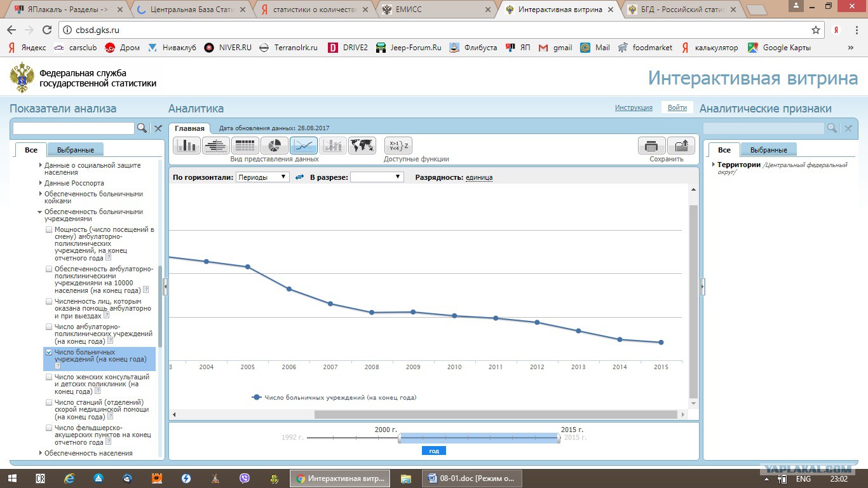Check Число женских консультаций checkbox
The height and width of the screenshot is (488, 868).
[x=49, y=377]
